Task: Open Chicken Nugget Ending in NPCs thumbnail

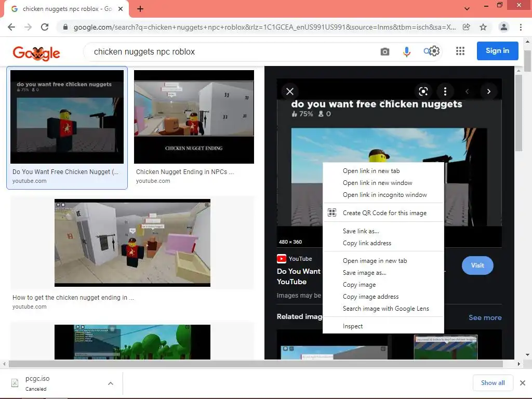Action: tap(194, 117)
